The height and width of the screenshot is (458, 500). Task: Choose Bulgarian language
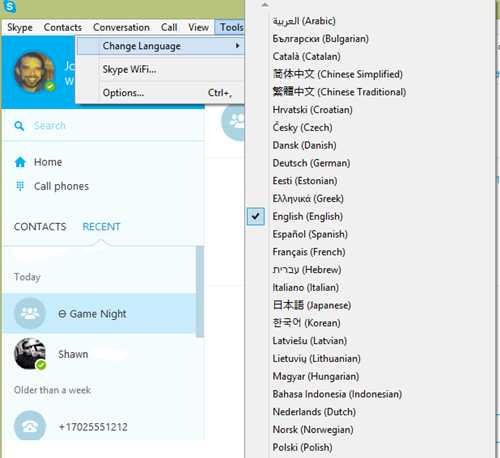321,39
